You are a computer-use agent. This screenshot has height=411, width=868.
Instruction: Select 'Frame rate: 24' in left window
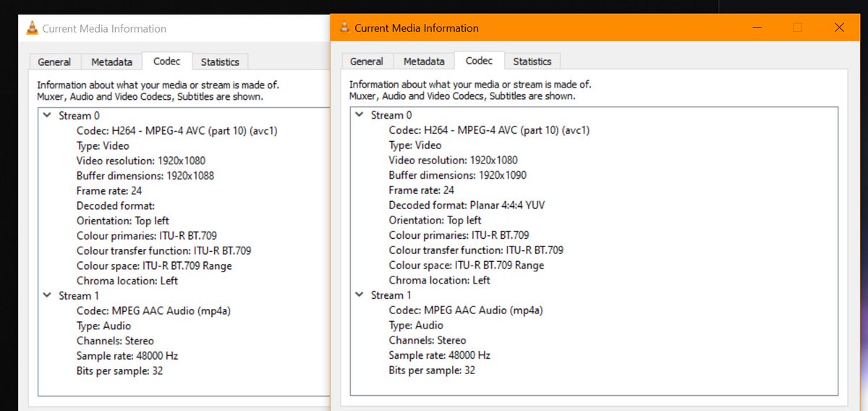pos(109,191)
